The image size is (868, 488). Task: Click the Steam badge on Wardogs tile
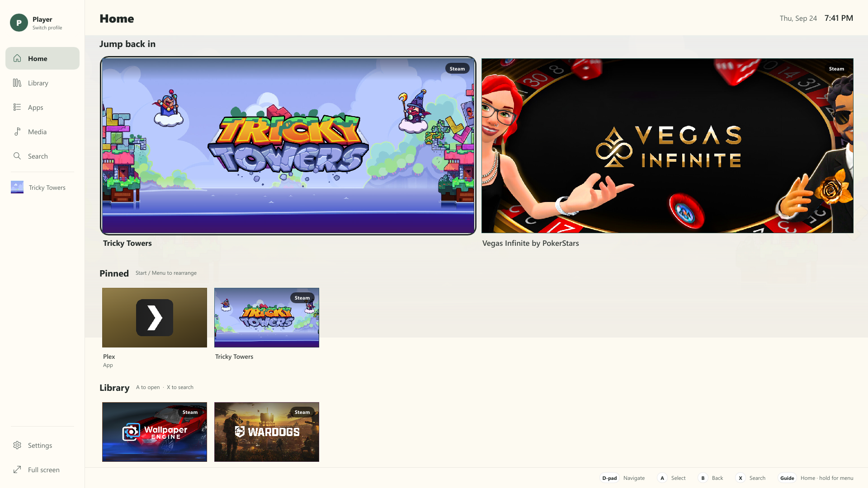pyautogui.click(x=302, y=412)
